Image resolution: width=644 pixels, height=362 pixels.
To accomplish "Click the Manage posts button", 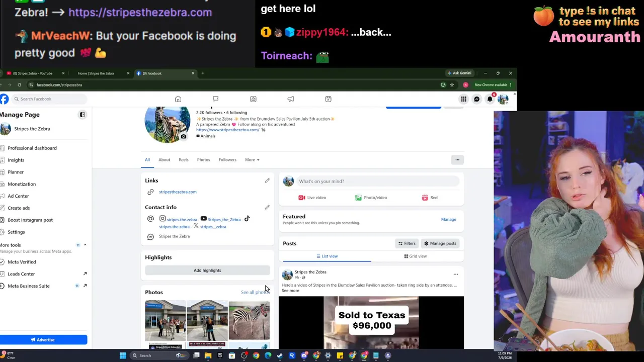I will [440, 243].
